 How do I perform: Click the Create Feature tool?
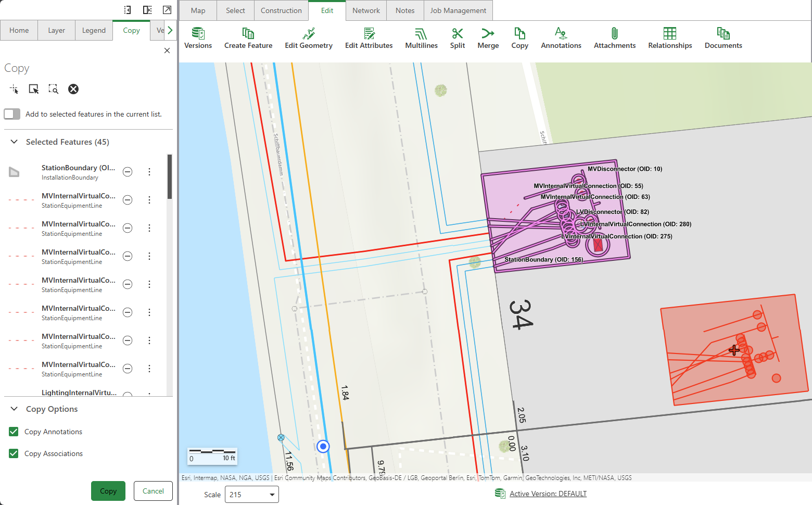click(x=248, y=39)
